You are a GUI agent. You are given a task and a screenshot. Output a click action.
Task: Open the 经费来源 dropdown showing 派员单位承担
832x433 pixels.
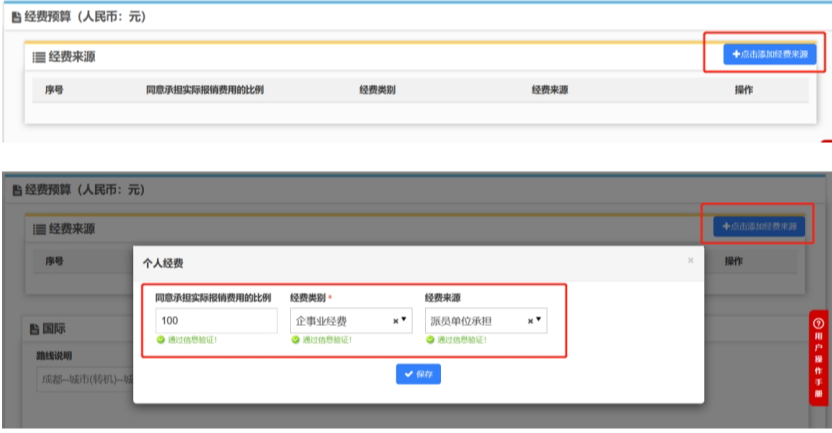pyautogui.click(x=475, y=321)
